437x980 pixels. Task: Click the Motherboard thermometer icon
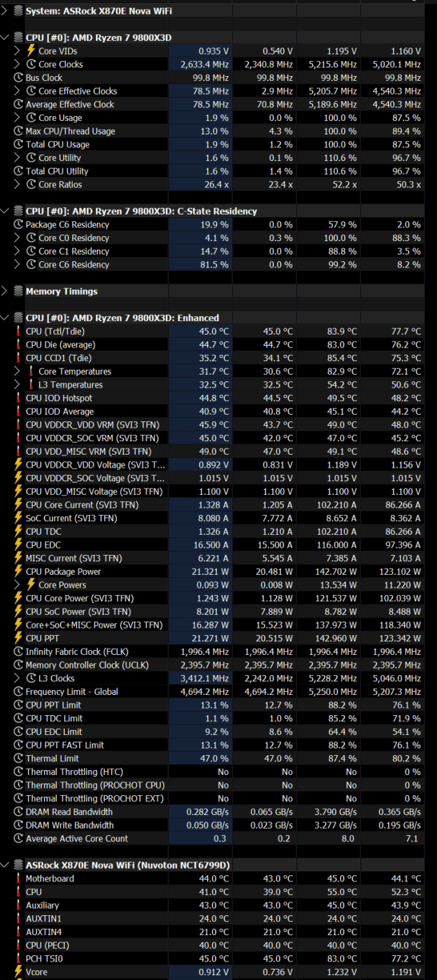click(x=18, y=878)
